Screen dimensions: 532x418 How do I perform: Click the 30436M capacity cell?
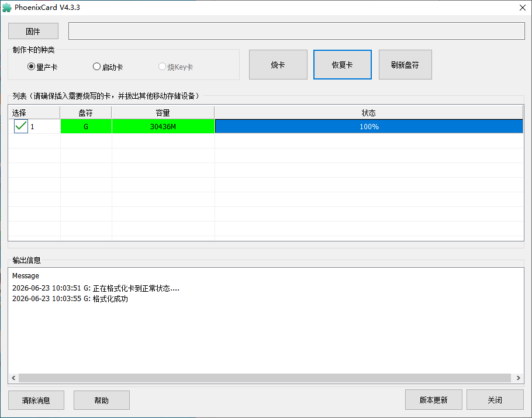(x=163, y=126)
